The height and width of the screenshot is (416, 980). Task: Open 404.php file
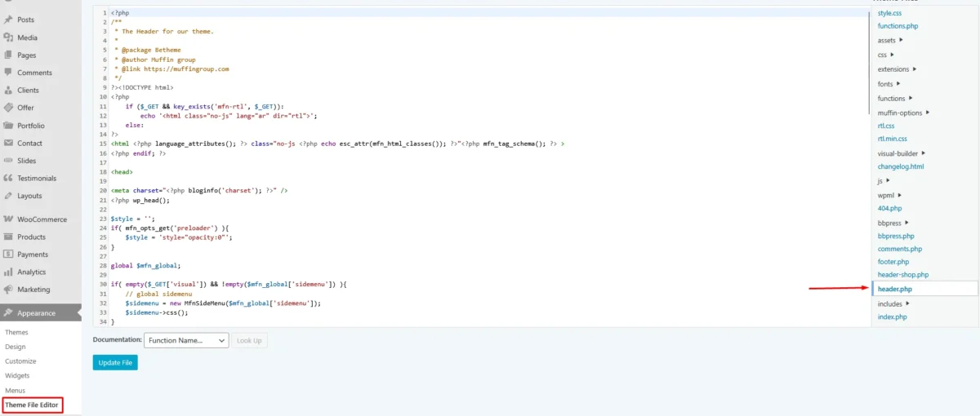click(x=889, y=209)
